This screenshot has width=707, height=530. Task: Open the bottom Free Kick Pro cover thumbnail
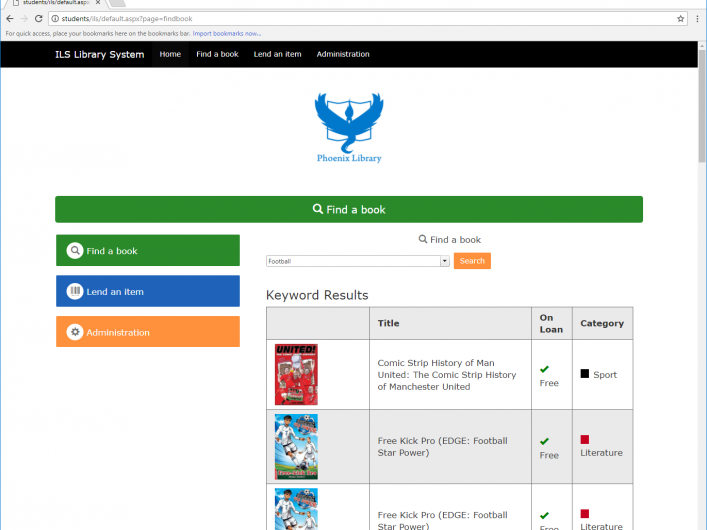click(x=296, y=509)
